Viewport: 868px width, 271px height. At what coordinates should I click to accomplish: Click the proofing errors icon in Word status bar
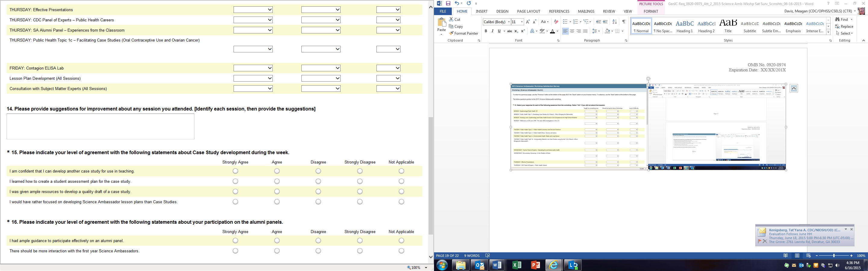[488, 256]
